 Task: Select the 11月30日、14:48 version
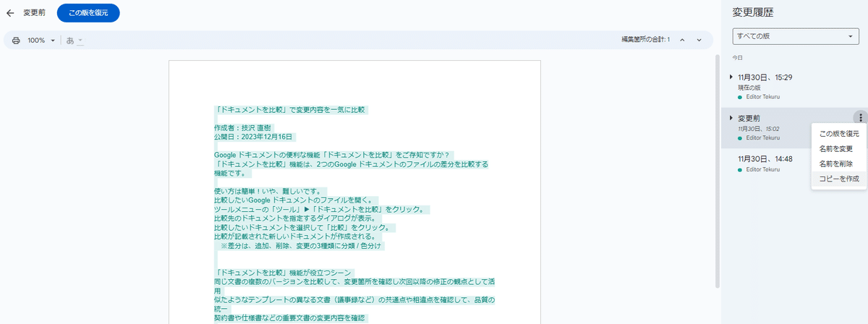pyautogui.click(x=765, y=158)
